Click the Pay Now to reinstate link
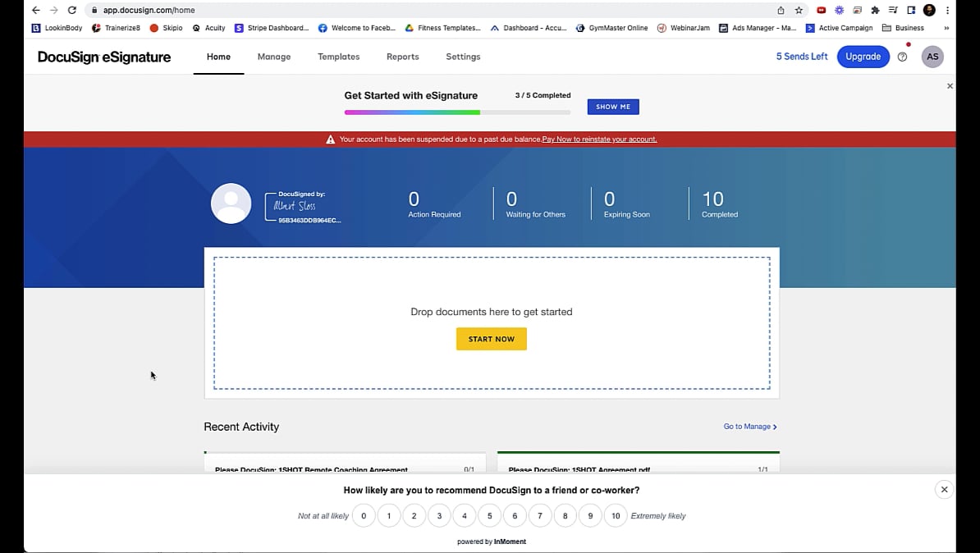Image resolution: width=980 pixels, height=553 pixels. pos(599,139)
